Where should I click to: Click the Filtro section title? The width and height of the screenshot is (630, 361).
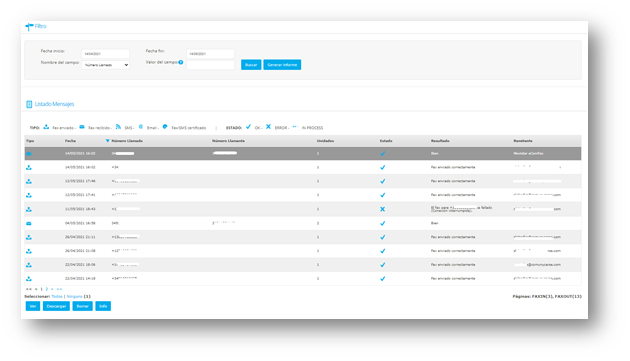click(41, 26)
